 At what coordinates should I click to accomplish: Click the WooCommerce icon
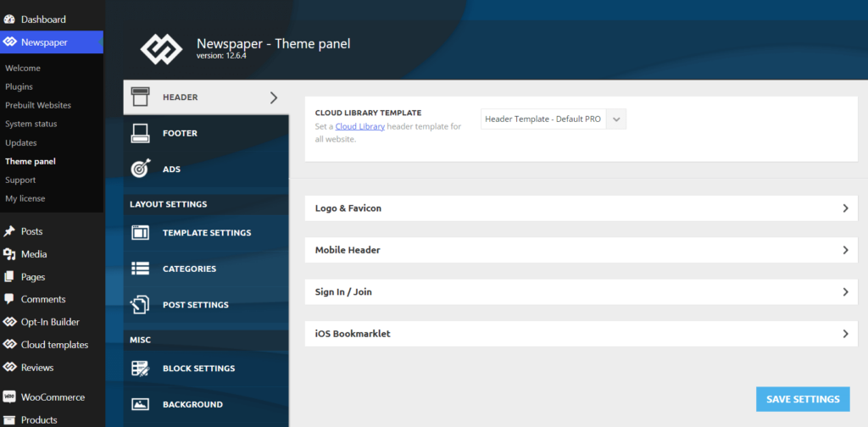click(8, 397)
